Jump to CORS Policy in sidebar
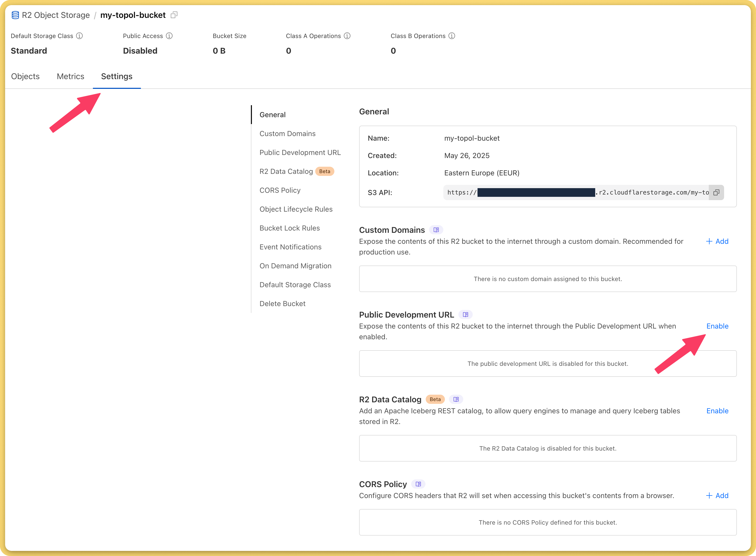 tap(280, 190)
